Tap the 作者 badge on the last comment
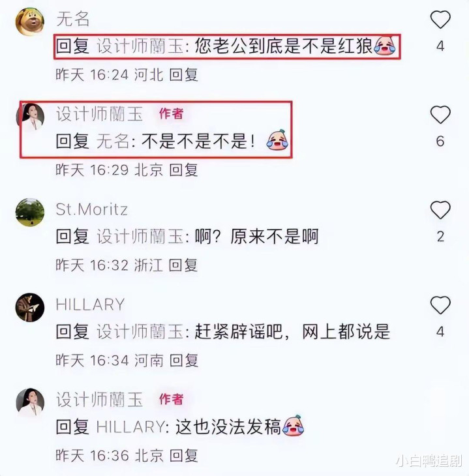Image resolution: width=469 pixels, height=476 pixels. [172, 399]
